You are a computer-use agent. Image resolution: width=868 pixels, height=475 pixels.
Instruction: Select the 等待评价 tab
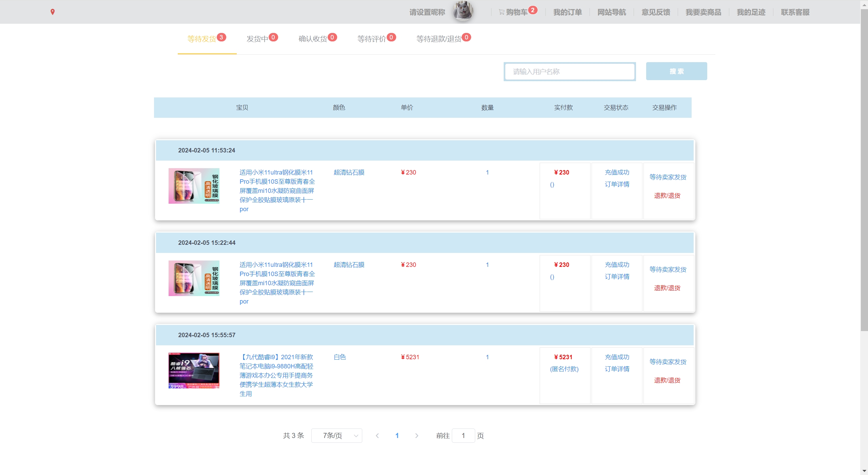[x=372, y=39]
